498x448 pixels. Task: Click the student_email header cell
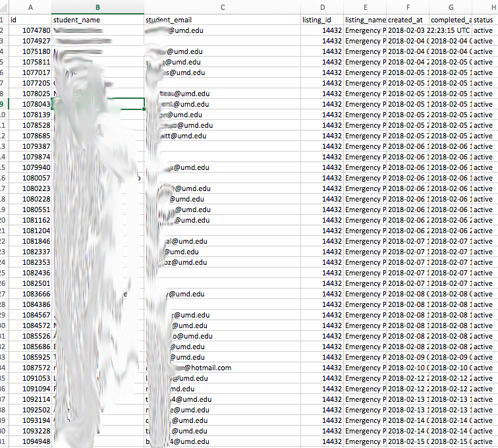tap(223, 20)
